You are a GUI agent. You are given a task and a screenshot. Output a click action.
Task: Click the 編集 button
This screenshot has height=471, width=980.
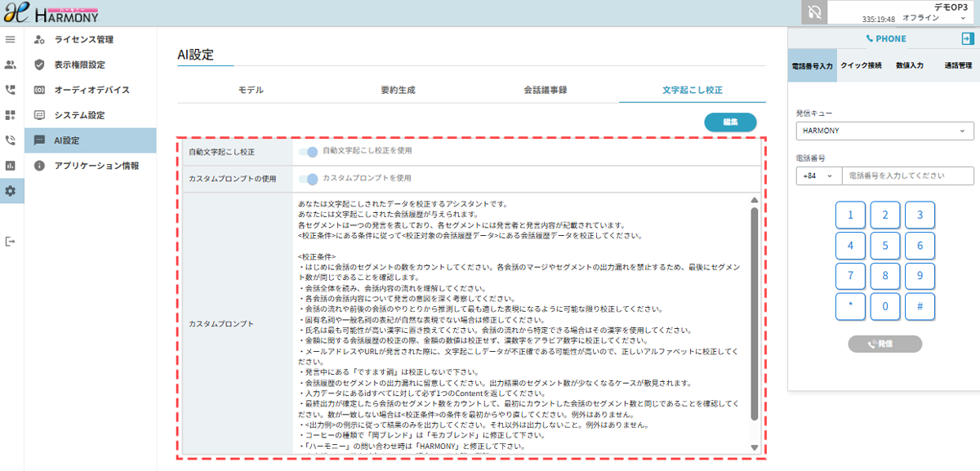click(x=730, y=122)
